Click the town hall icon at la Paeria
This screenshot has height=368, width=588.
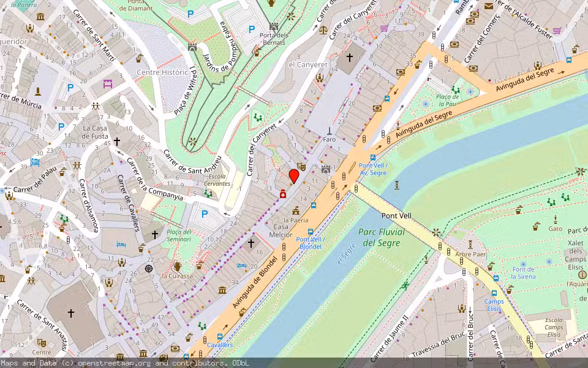296,210
